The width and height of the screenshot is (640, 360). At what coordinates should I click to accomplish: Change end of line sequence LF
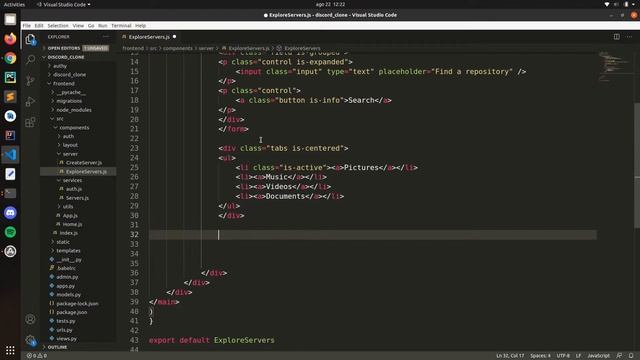coord(578,356)
